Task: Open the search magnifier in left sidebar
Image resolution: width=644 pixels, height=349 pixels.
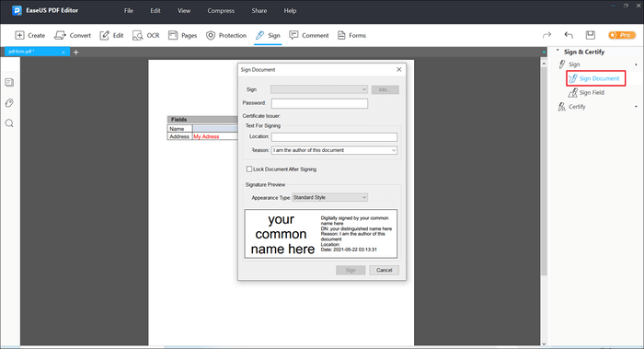Action: pos(9,123)
